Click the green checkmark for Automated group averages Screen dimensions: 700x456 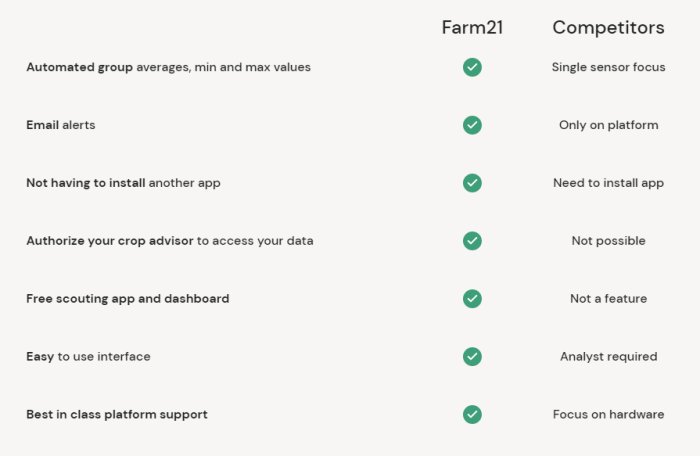point(472,67)
